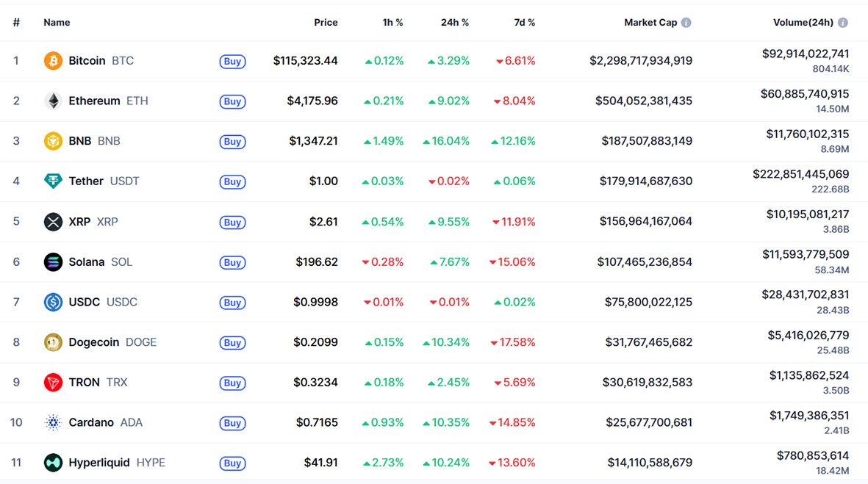Click the TRON red logo icon
The image size is (868, 484).
[x=53, y=383]
